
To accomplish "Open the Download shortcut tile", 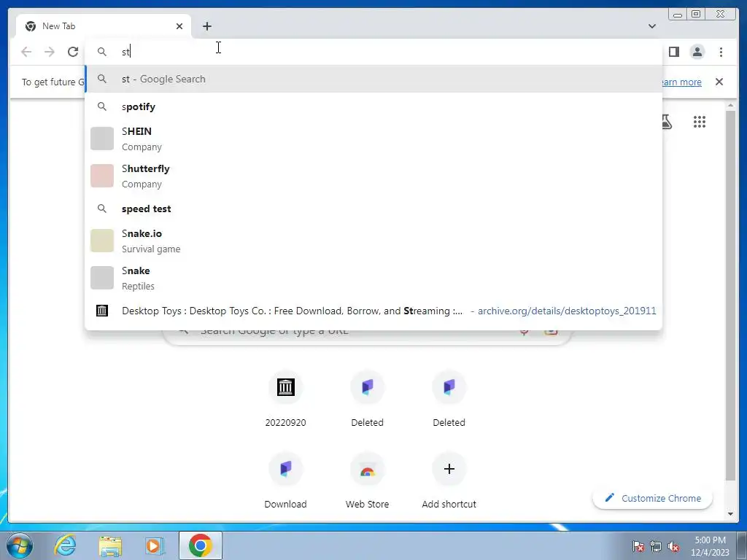I will [x=285, y=481].
